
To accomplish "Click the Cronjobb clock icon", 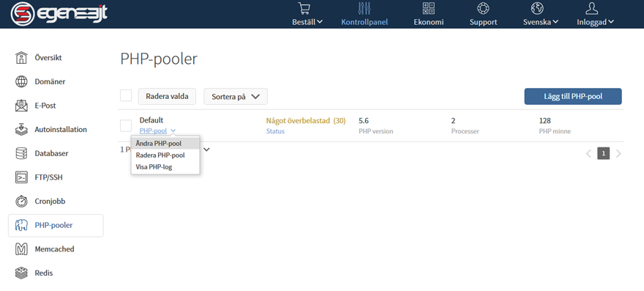I will (21, 202).
